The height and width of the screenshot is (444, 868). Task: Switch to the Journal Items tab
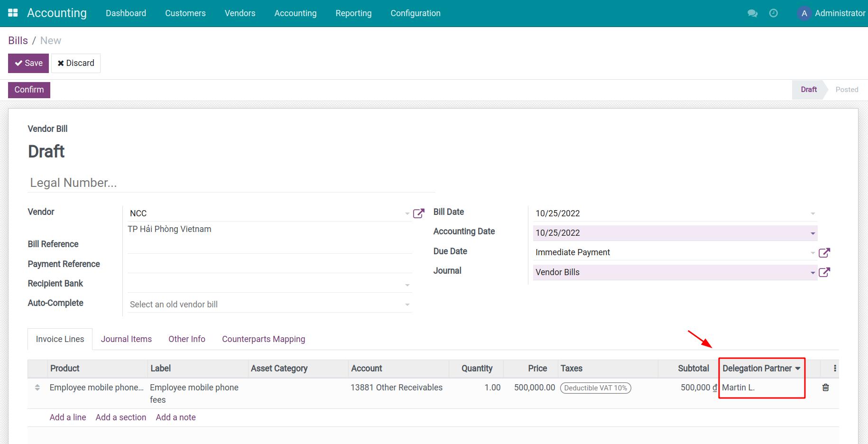(126, 339)
